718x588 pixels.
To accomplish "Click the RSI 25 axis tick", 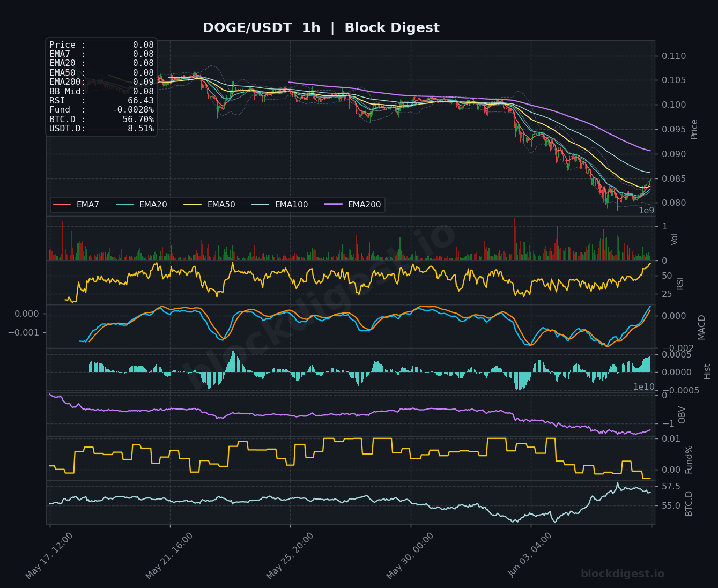I will point(667,294).
